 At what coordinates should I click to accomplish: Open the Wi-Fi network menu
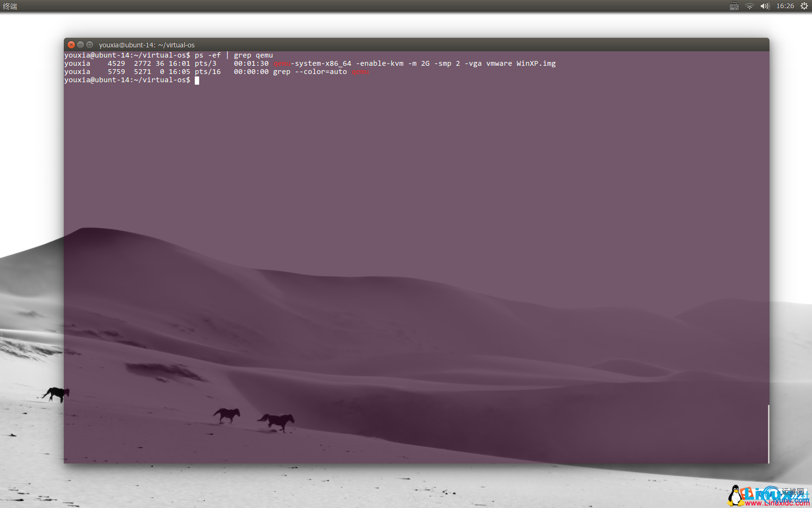(x=749, y=6)
